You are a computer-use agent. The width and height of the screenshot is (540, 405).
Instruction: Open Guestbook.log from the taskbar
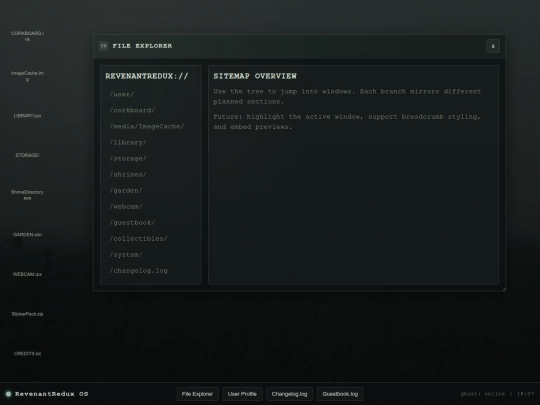[x=340, y=394]
